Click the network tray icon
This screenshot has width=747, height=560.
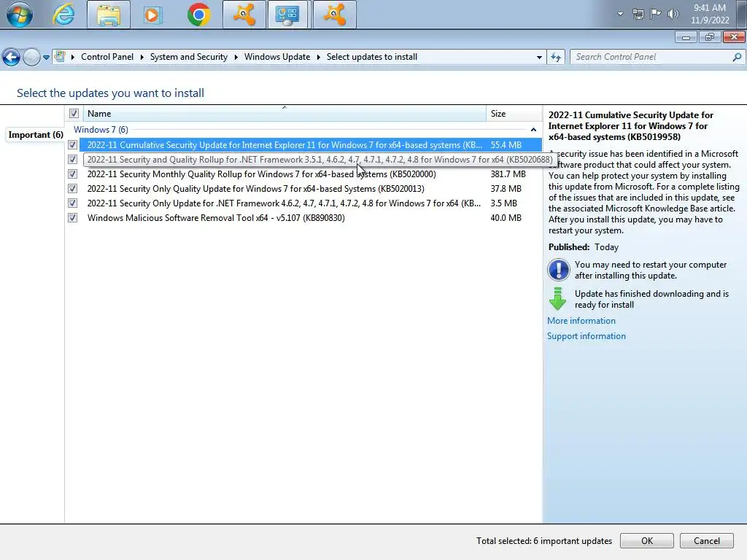638,14
